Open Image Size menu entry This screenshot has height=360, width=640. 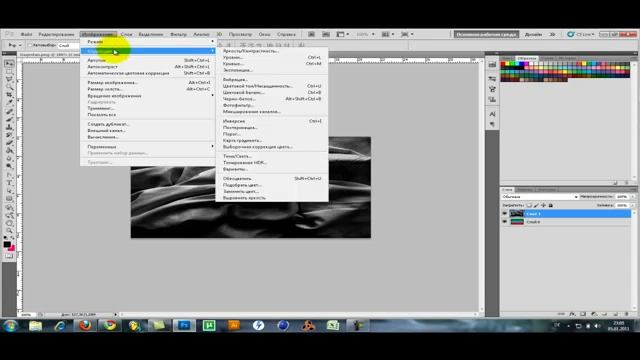(148, 82)
